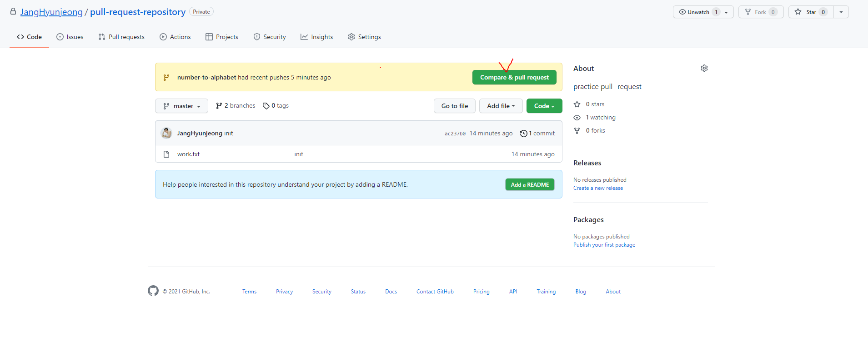Click the tag icon next to 0 tags
This screenshot has width=868, height=362.
pyautogui.click(x=266, y=106)
